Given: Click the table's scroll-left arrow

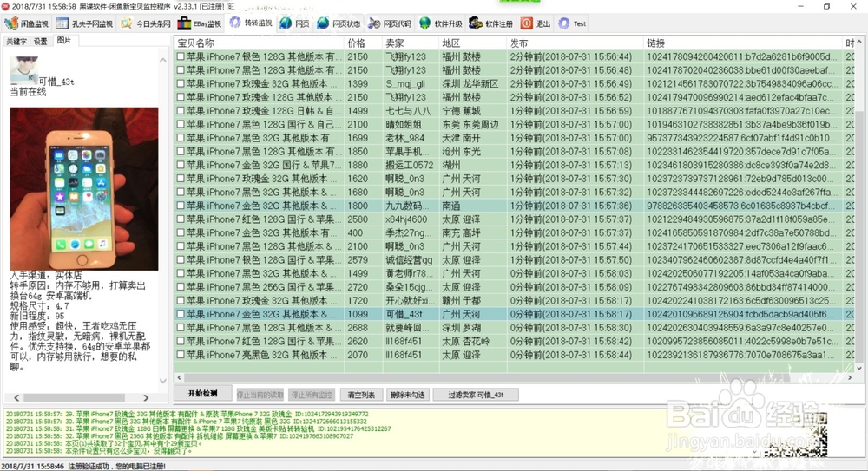Looking at the screenshot, I should coord(180,377).
